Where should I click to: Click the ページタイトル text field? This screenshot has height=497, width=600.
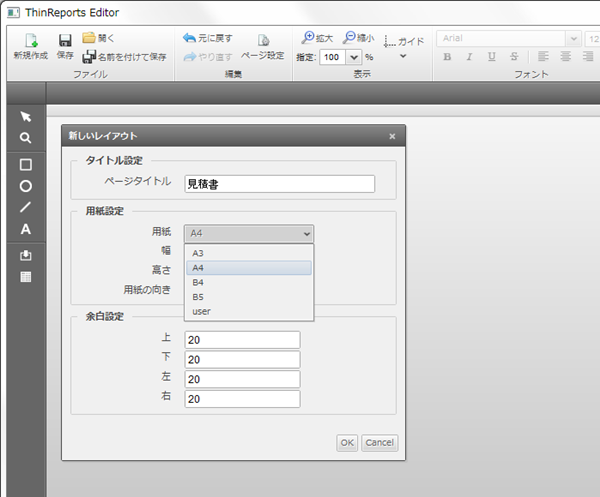click(279, 183)
